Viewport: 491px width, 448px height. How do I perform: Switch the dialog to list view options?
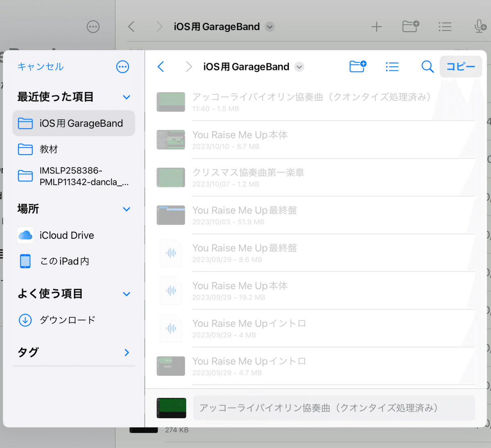pyautogui.click(x=392, y=67)
